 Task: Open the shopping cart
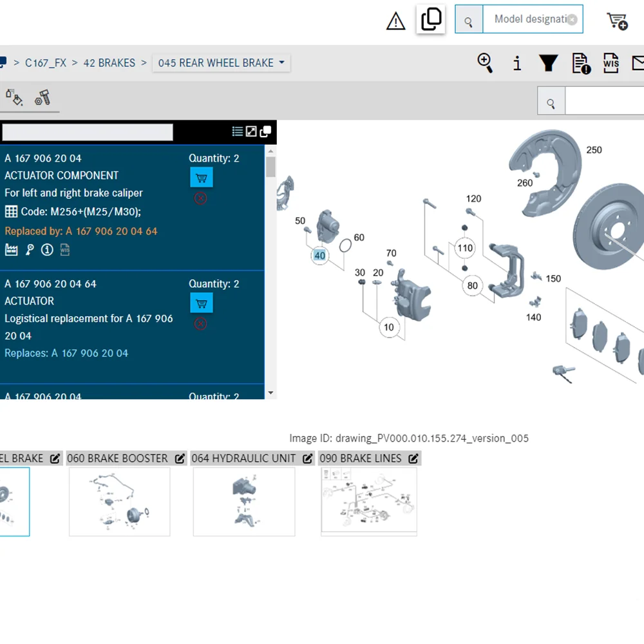click(618, 21)
